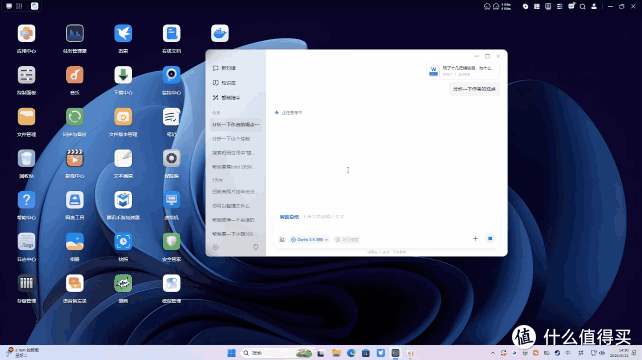This screenshot has width=642, height=360.
Task: Show hidden tray icons chevron
Action: [x=493, y=353]
